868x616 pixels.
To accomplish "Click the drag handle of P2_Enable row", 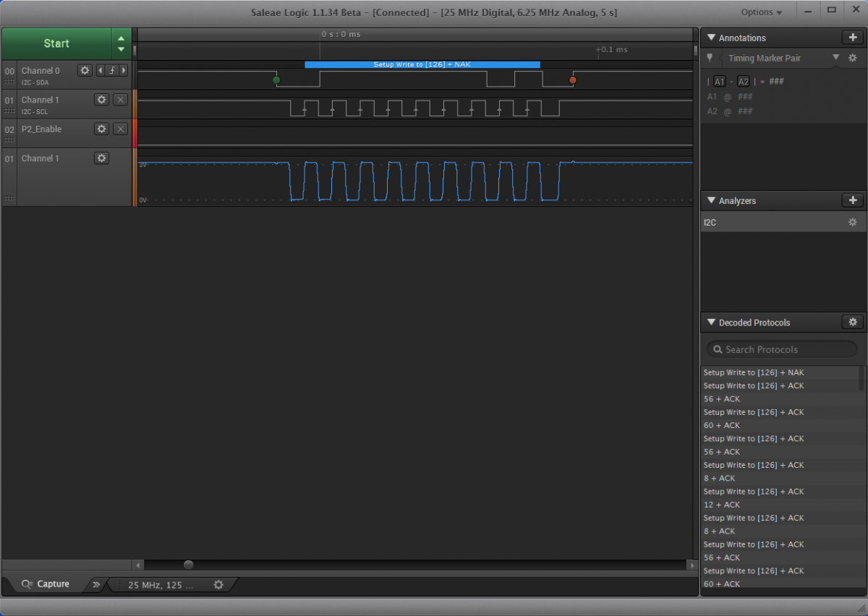I will click(9, 141).
